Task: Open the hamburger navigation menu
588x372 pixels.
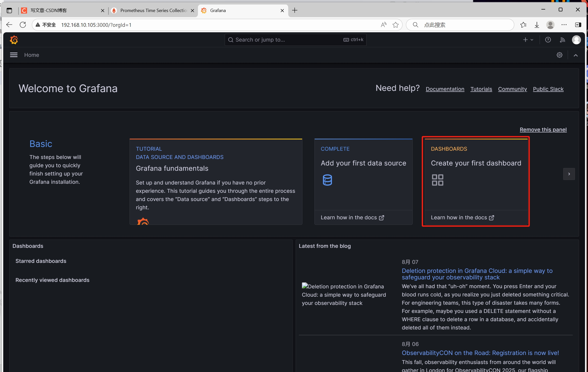Action: point(14,55)
